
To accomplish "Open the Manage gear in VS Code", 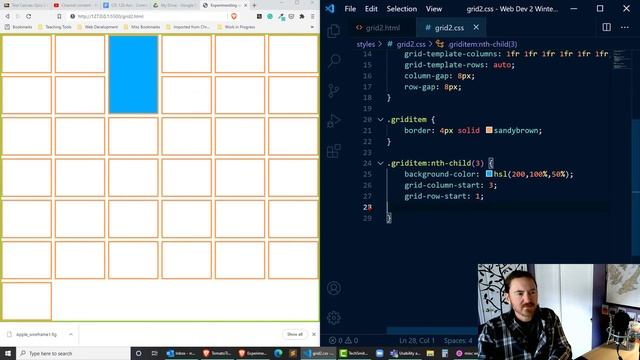I will coord(334,318).
